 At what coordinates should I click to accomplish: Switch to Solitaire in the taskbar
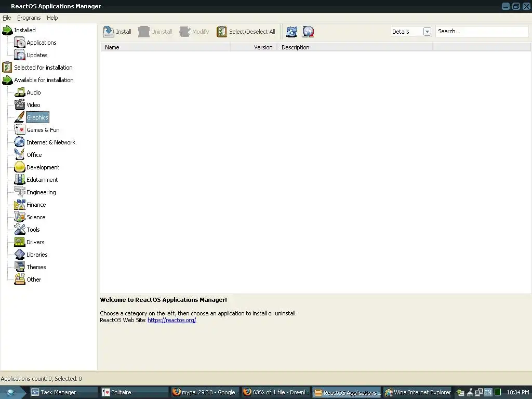(135, 392)
